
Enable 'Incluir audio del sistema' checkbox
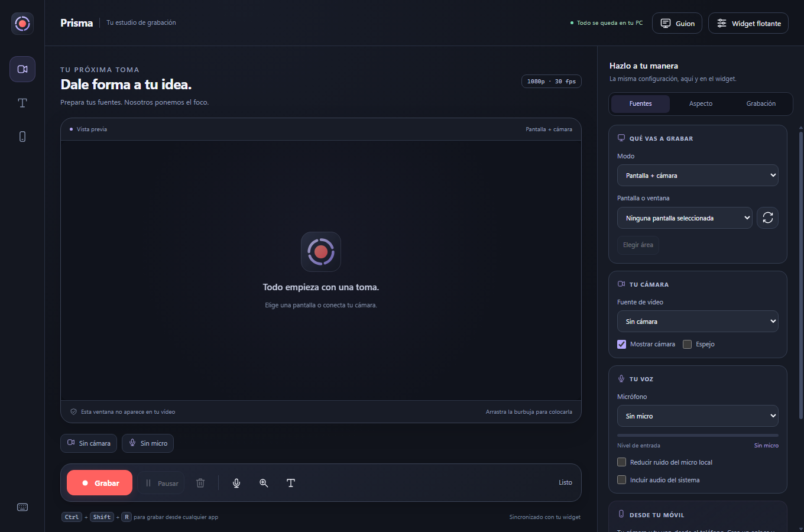tap(621, 480)
